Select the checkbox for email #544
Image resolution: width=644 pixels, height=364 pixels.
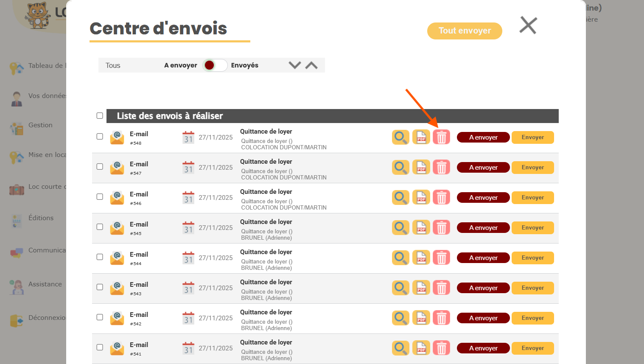[100, 257]
